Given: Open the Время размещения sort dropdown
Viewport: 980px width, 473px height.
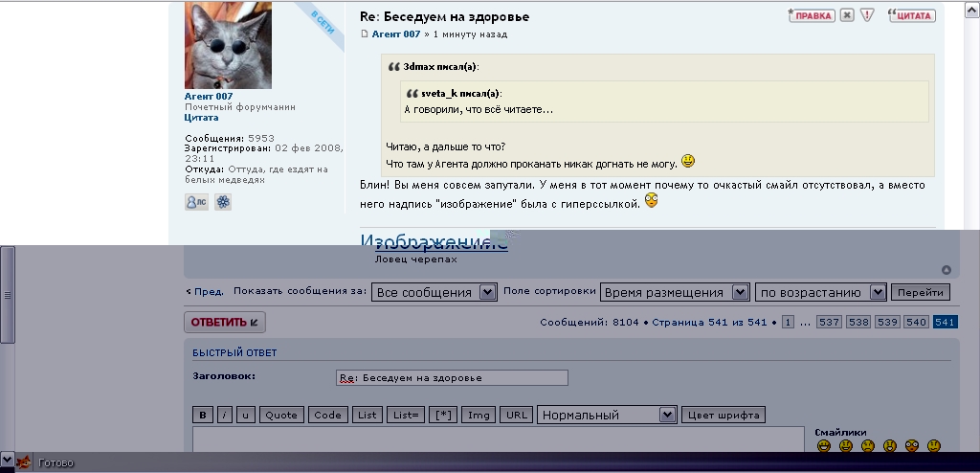Looking at the screenshot, I should tap(675, 292).
